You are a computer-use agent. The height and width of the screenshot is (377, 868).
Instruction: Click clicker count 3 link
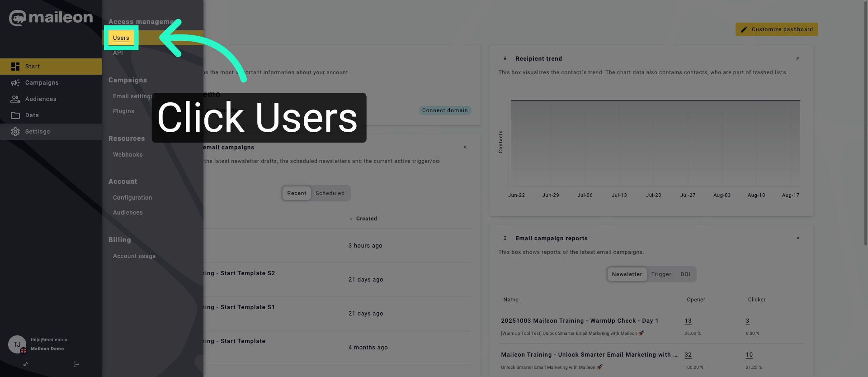click(x=748, y=321)
